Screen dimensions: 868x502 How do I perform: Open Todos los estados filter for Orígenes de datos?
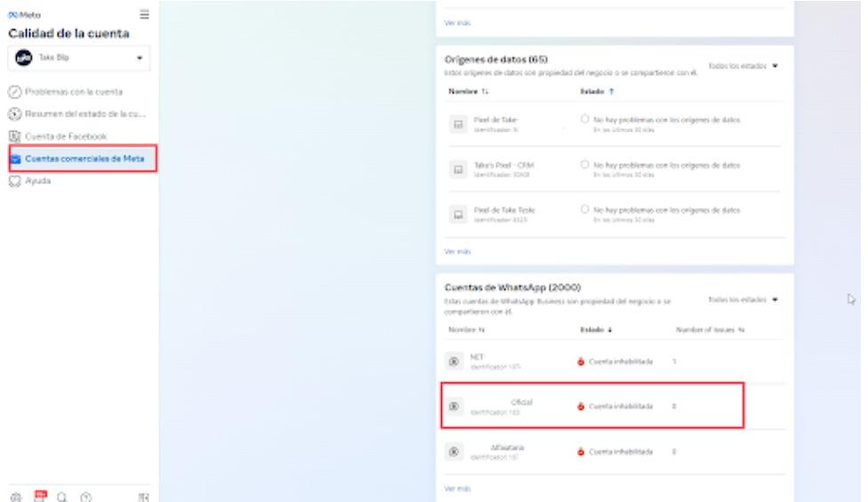tap(743, 66)
